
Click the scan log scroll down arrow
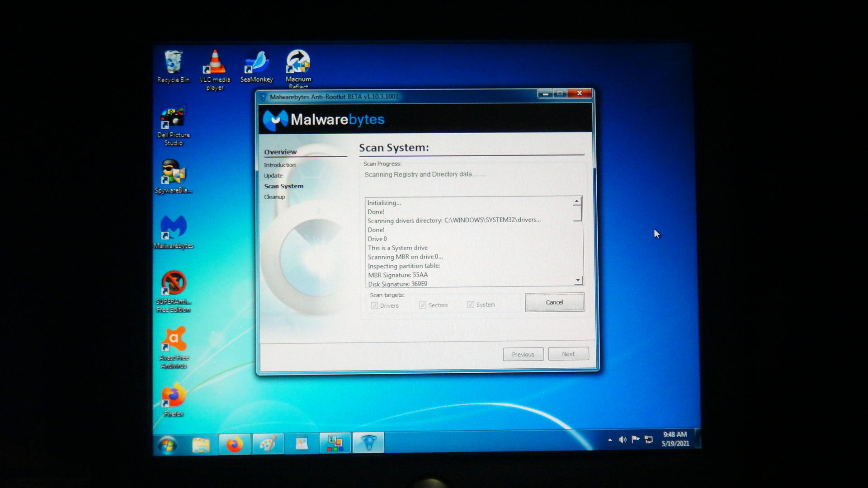[578, 281]
